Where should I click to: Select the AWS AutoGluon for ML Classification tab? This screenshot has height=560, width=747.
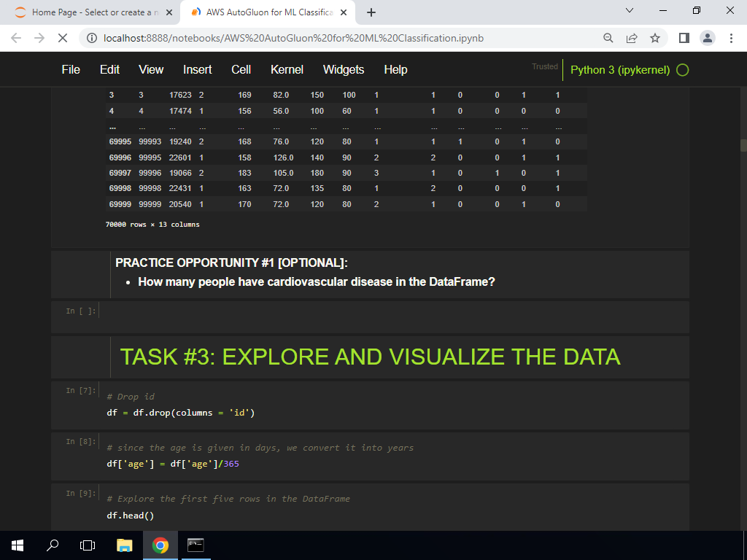click(x=268, y=12)
